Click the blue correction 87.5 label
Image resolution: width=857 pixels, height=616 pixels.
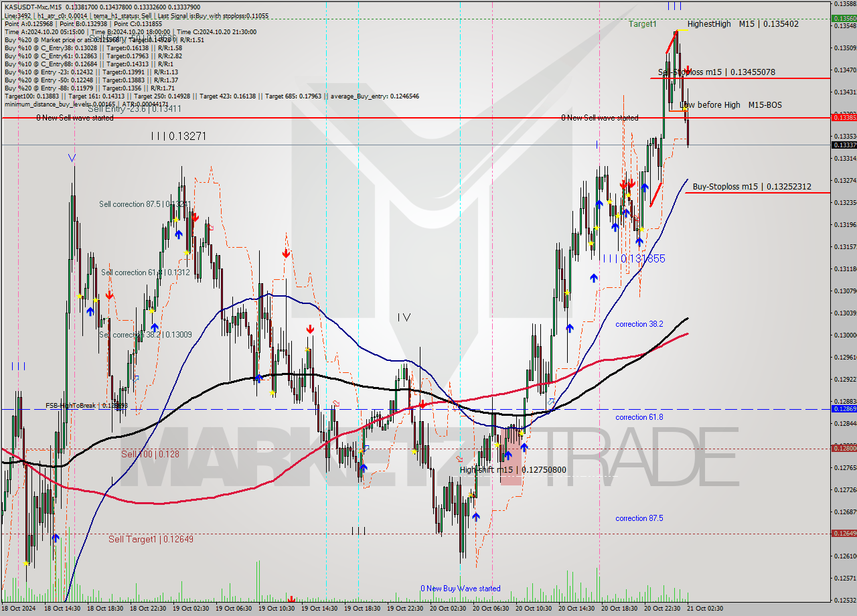pos(639,518)
